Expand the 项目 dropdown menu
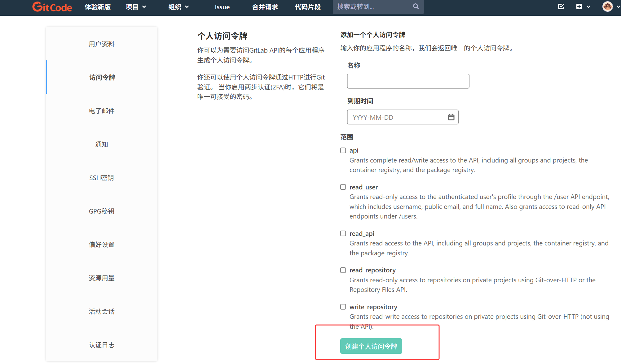Image resolution: width=621 pixels, height=364 pixels. click(x=135, y=6)
